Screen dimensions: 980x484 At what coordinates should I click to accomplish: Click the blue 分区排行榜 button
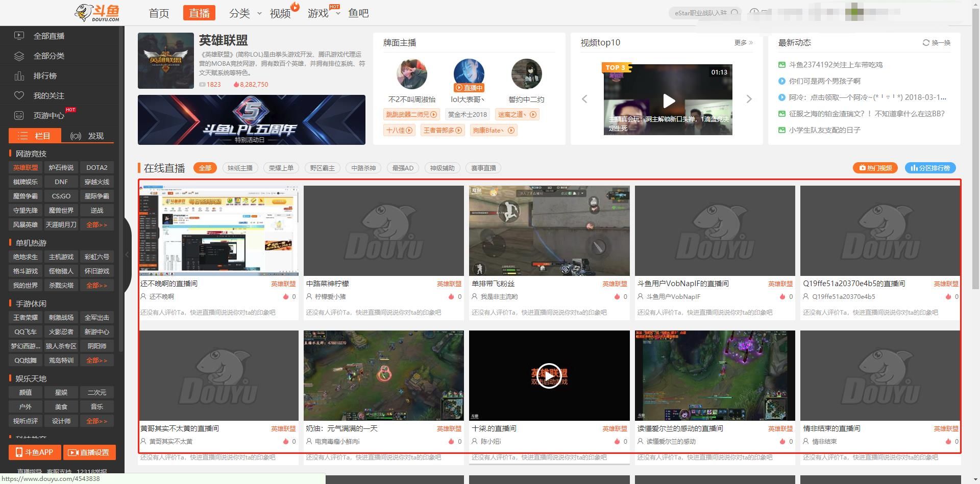pos(930,168)
